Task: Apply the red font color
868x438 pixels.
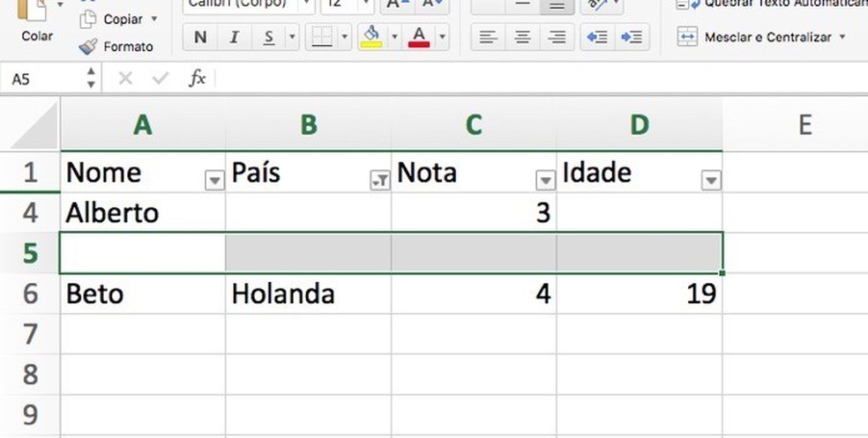Action: (x=419, y=37)
